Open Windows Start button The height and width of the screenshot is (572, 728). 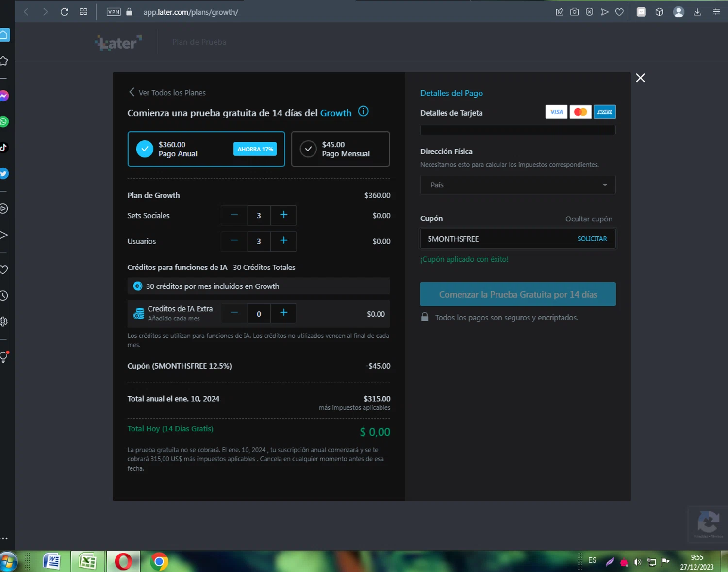[x=8, y=562]
